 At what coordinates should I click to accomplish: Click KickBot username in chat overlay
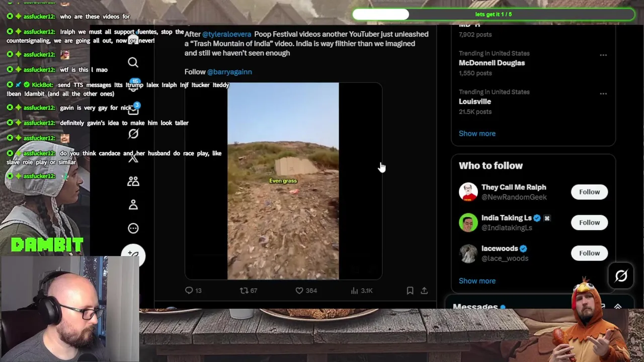[x=42, y=85]
